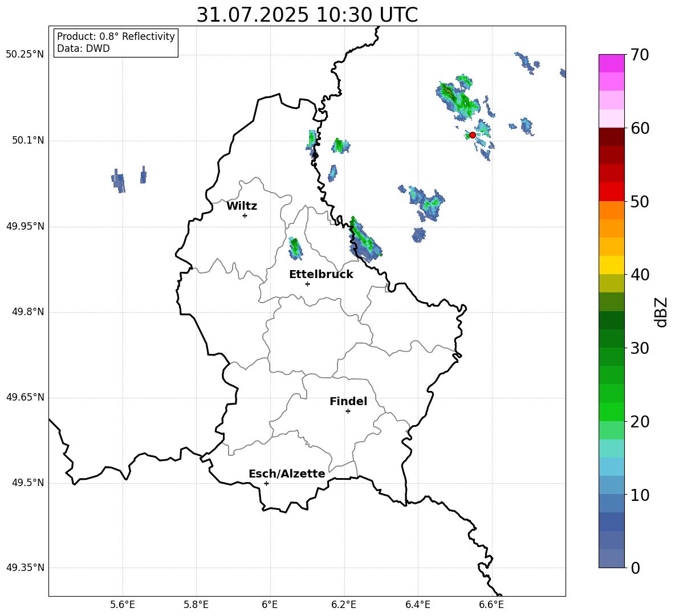Click the 6.2°E longitude label
This screenshot has width=675, height=616.
[344, 605]
